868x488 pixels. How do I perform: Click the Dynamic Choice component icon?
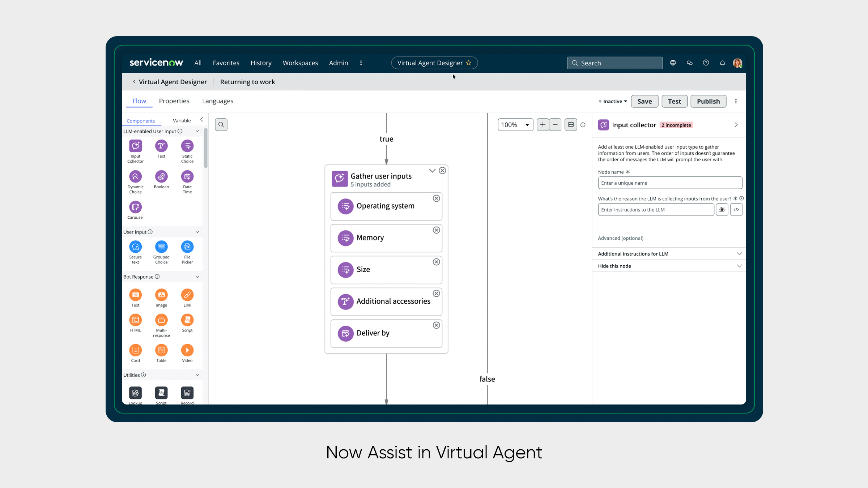[135, 177]
